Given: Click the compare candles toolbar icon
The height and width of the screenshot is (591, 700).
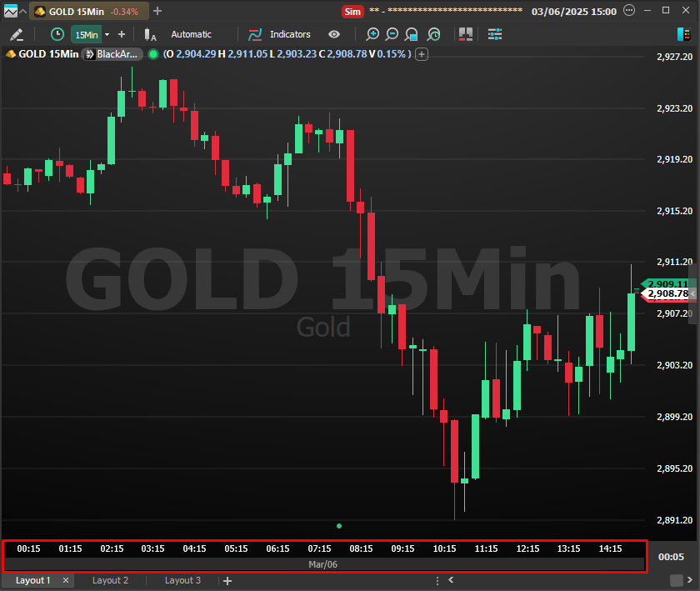Looking at the screenshot, I should tap(465, 34).
